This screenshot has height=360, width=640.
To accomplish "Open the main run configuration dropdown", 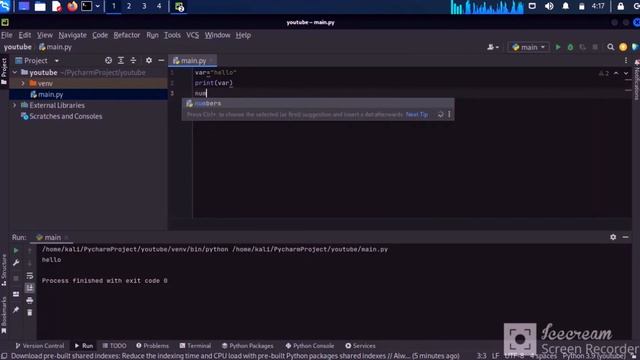I will [x=529, y=47].
